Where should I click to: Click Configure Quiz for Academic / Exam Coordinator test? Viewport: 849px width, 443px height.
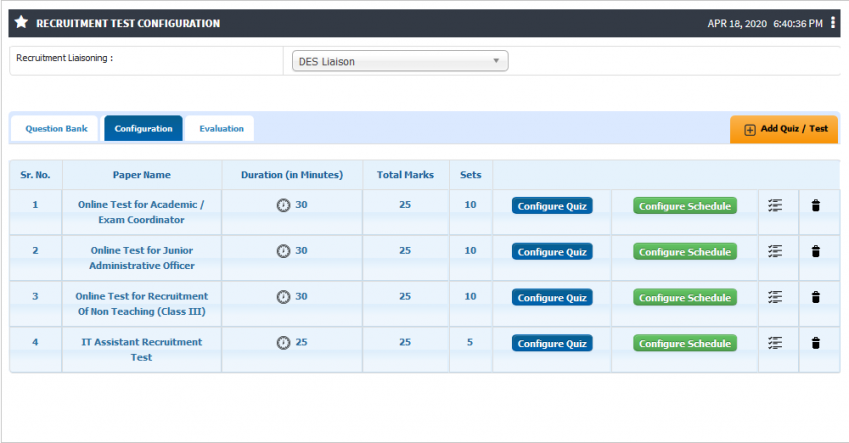click(x=552, y=206)
